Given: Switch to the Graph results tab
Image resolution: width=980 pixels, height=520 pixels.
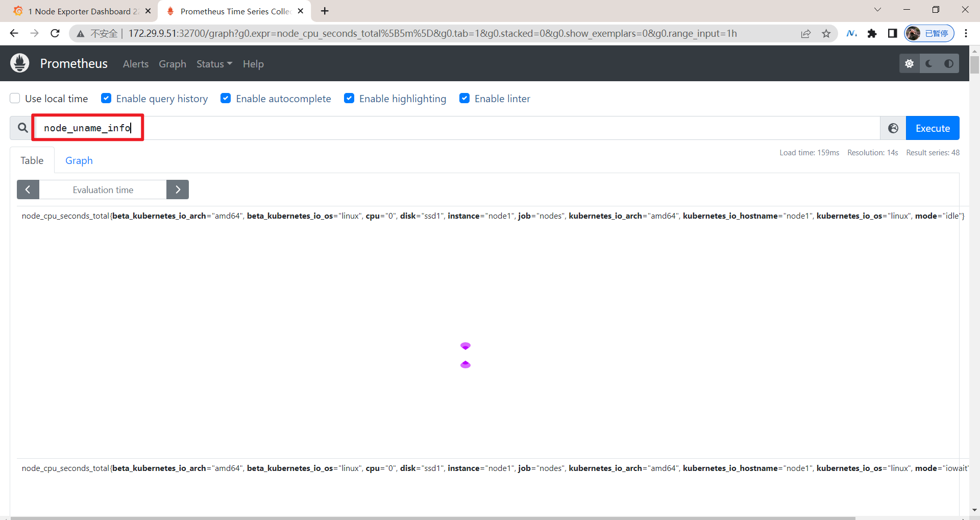Looking at the screenshot, I should tap(79, 160).
